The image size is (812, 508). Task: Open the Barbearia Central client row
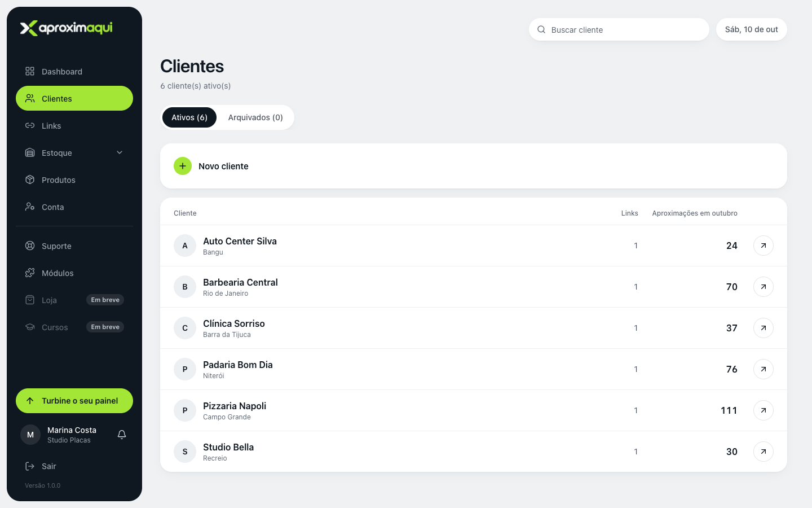[x=474, y=287]
